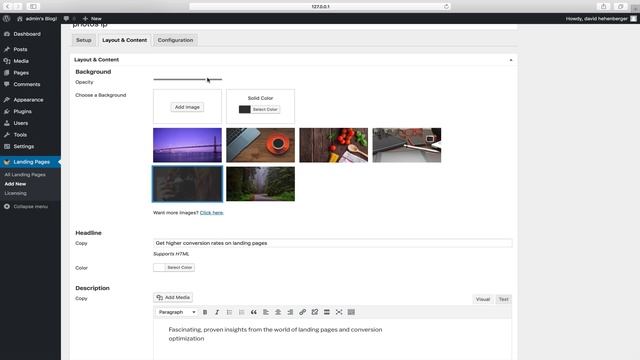The width and height of the screenshot is (640, 360).
Task: Reload the page in Safari
Action: [x=446, y=6]
